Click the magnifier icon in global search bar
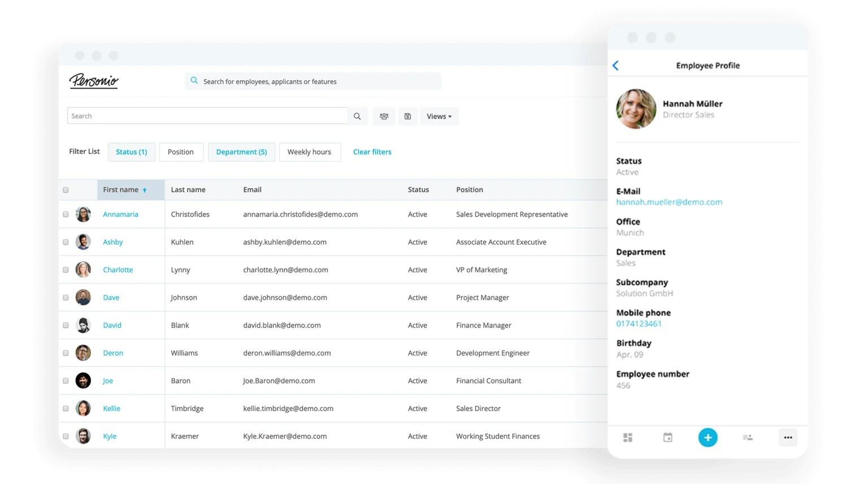The image size is (868, 484). pos(194,81)
